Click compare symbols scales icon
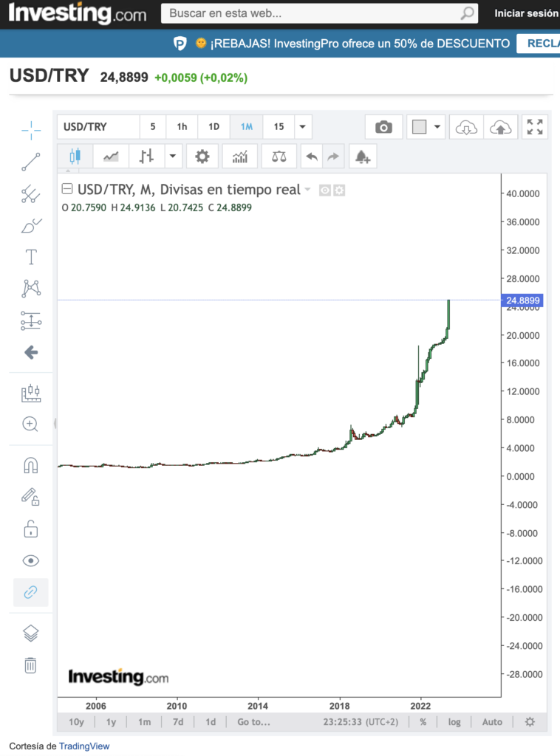Image resolution: width=560 pixels, height=756 pixels. 279,157
